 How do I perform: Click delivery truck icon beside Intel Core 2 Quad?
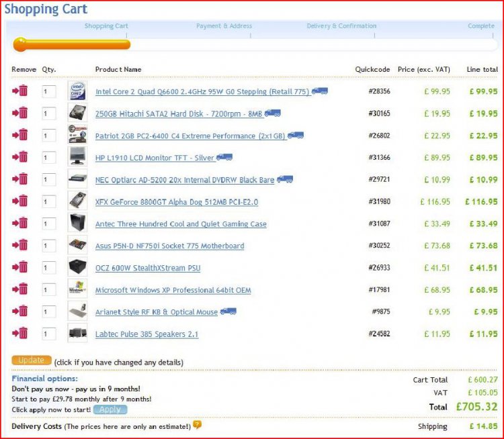pyautogui.click(x=320, y=91)
